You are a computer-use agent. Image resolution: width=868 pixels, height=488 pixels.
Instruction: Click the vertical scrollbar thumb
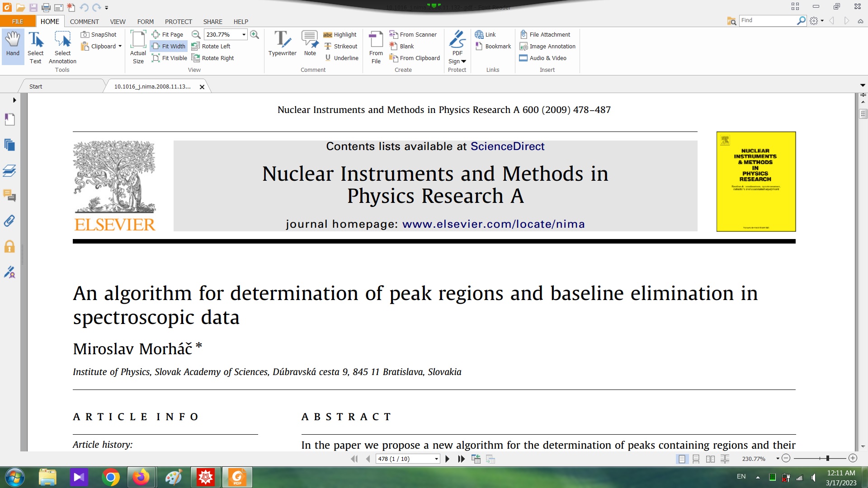click(863, 114)
